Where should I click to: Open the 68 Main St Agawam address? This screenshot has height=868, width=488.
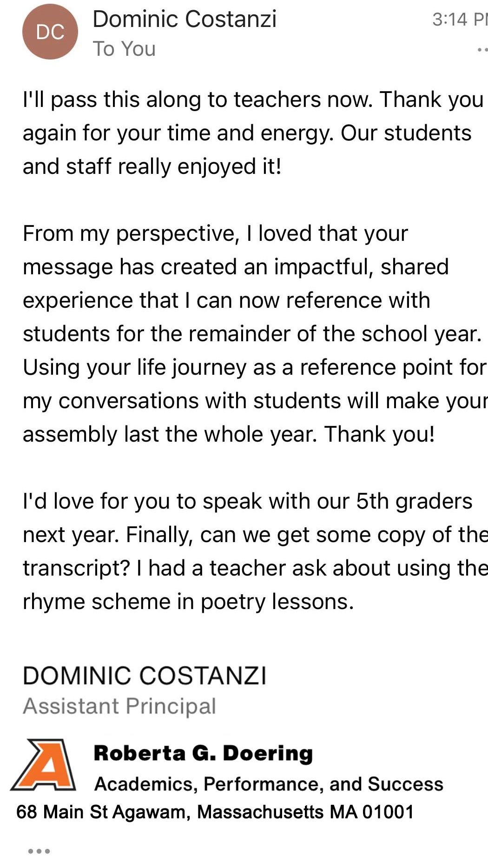tap(215, 812)
